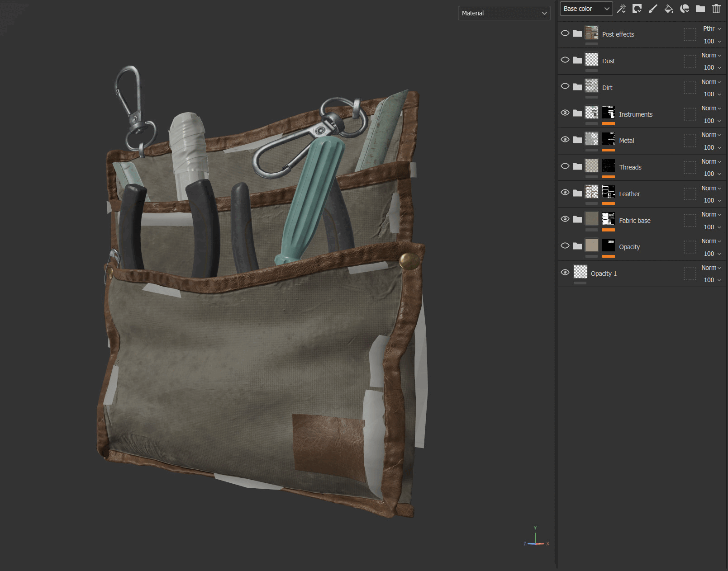Show the Threads layer group
Screen dimensions: 728x571
(565, 166)
